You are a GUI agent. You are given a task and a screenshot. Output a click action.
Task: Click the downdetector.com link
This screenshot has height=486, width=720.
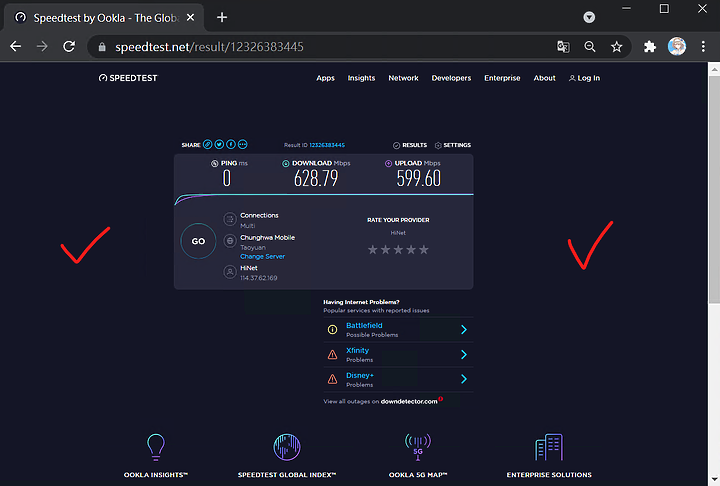[409, 401]
